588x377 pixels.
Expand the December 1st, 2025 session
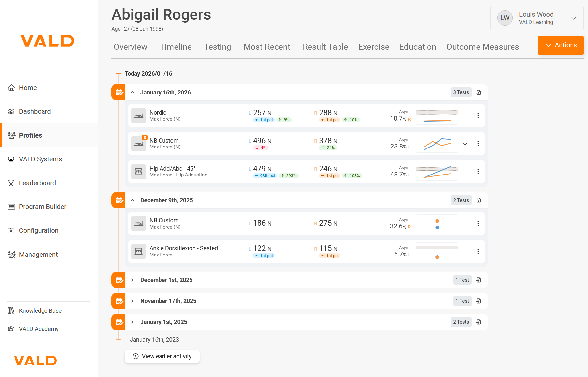point(132,280)
